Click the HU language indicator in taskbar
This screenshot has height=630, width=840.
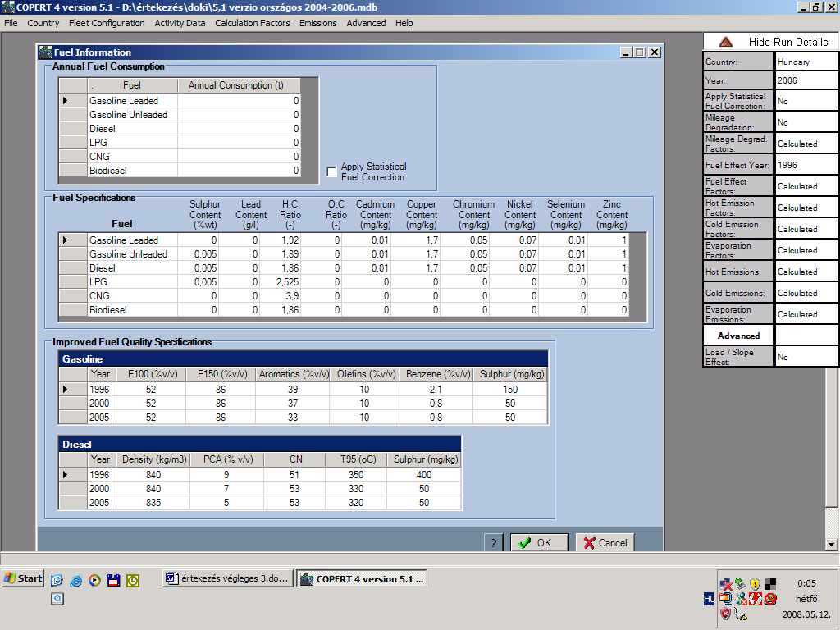709,599
